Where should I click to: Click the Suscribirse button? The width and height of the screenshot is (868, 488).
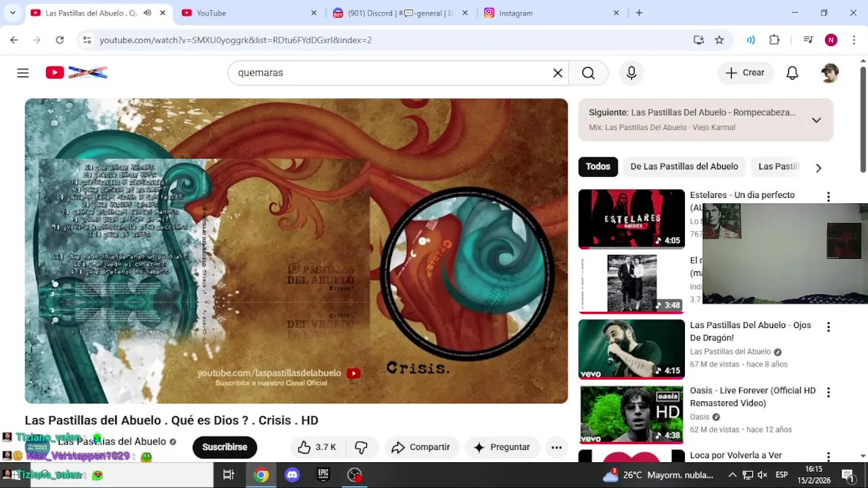point(224,447)
